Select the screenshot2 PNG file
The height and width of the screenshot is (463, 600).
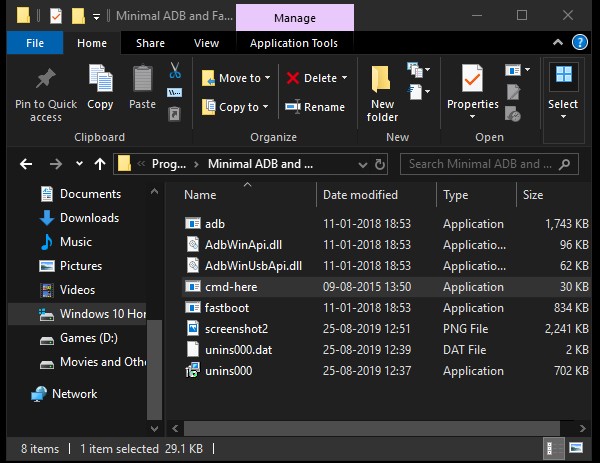coord(386,329)
